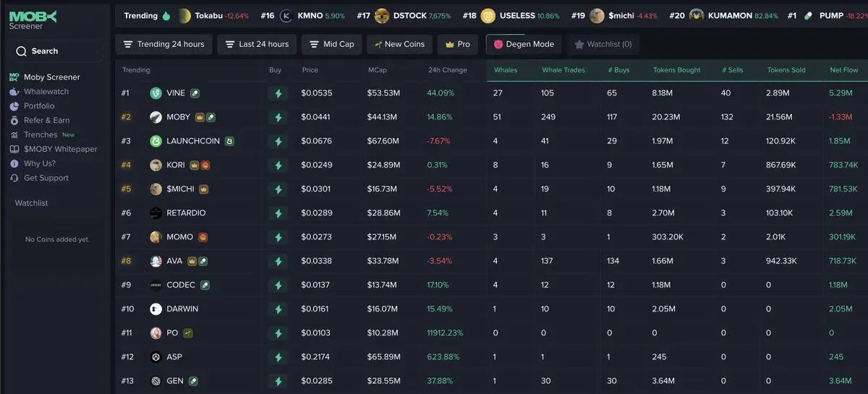Click the lightning buy icon for CODEC
868x394 pixels.
278,286
